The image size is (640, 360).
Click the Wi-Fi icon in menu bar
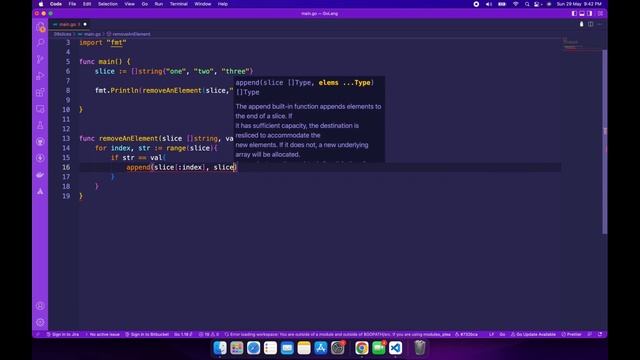(x=516, y=4)
